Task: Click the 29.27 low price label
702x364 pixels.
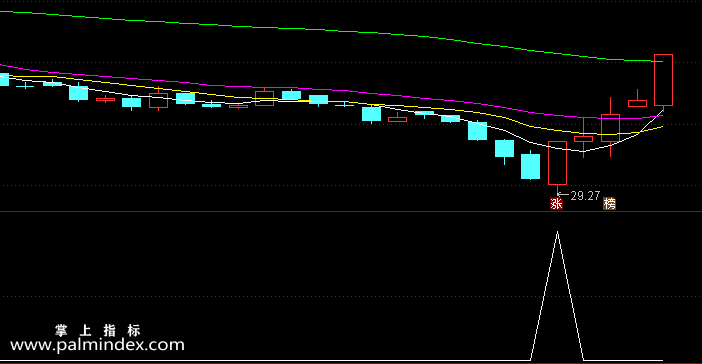Action: [585, 196]
